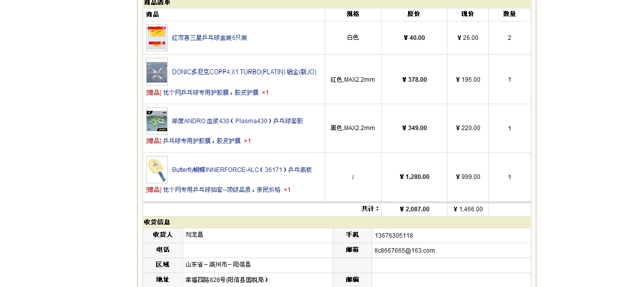Click the 邮编 field label

[352, 280]
